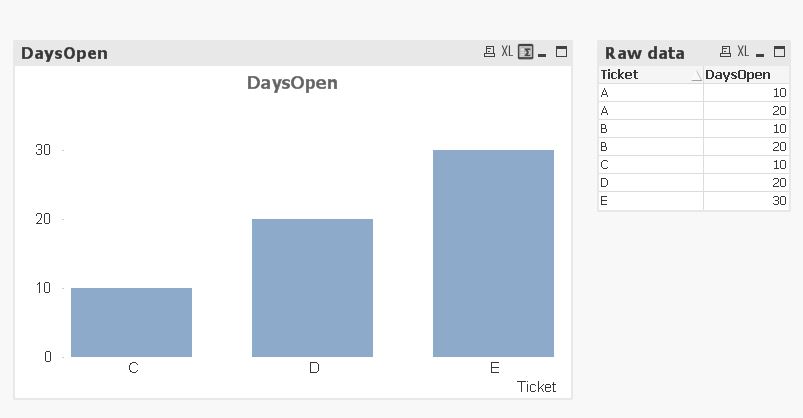Select the bar for ticket D
Viewport: 803px width, 418px height.
click(312, 288)
